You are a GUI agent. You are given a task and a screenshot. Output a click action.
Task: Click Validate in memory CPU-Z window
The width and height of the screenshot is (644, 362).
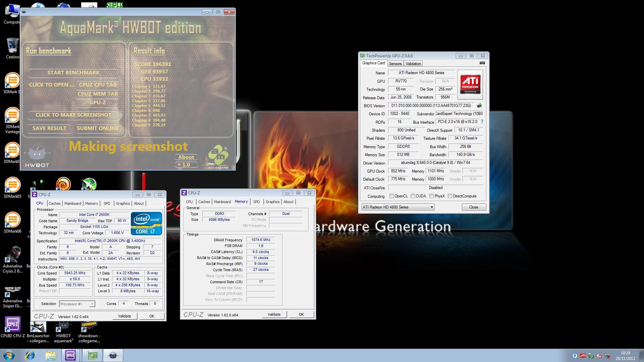pos(274,314)
